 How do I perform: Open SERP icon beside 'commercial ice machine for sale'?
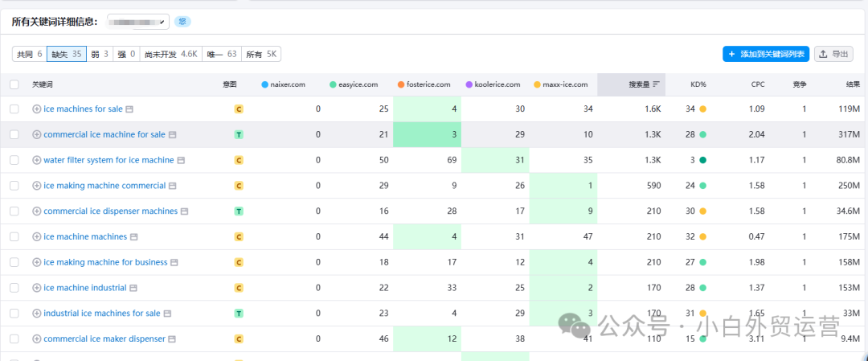point(173,134)
